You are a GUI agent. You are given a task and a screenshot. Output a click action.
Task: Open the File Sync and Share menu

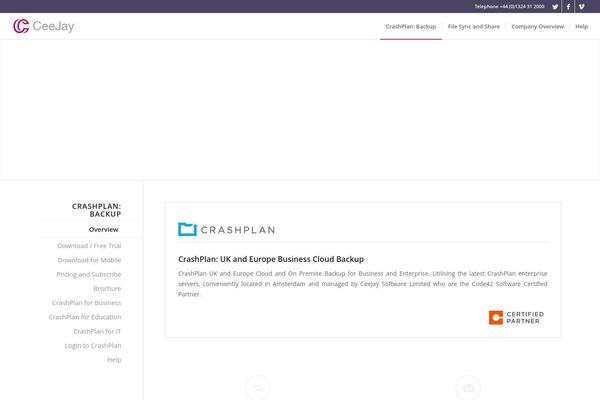pos(474,26)
